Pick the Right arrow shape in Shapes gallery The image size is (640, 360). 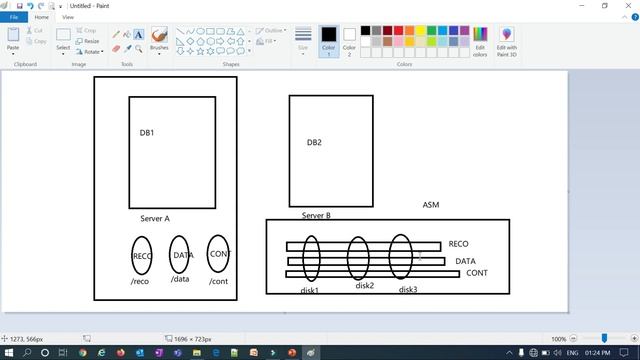[220, 41]
